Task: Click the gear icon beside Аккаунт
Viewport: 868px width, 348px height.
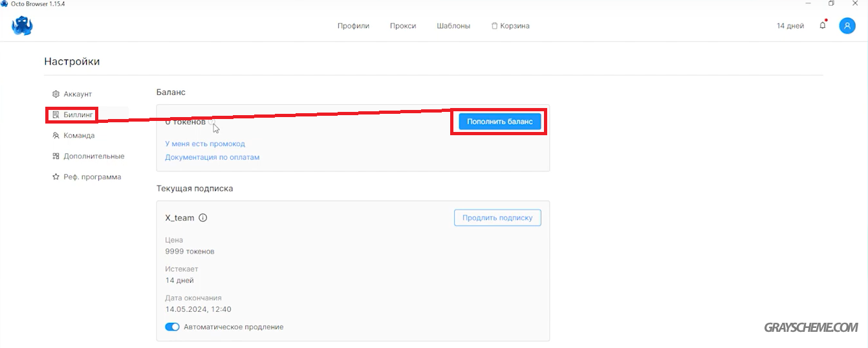Action: pyautogui.click(x=56, y=94)
